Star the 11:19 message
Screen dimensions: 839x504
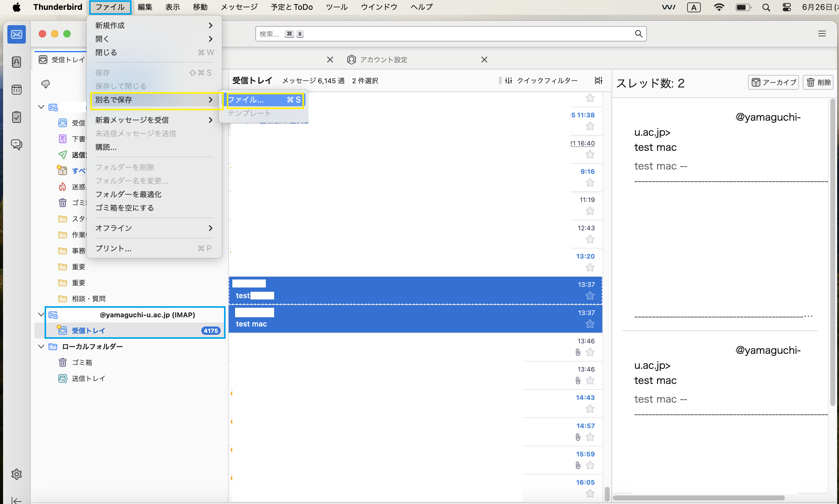(590, 211)
